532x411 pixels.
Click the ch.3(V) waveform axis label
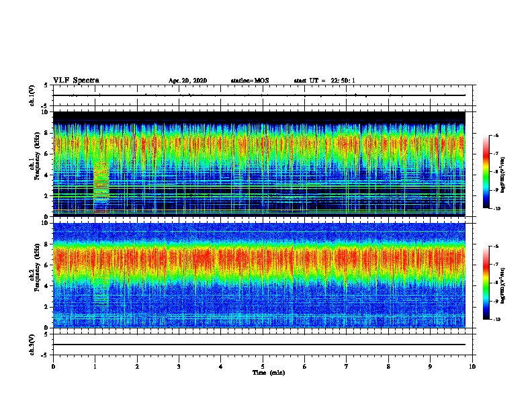tap(32, 345)
